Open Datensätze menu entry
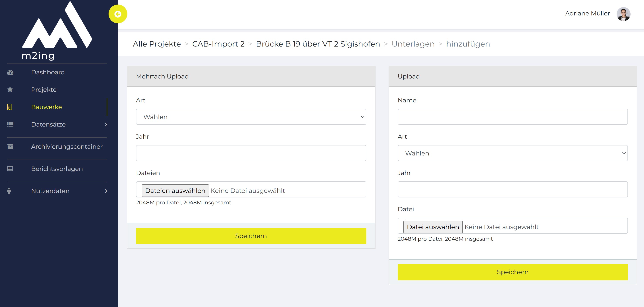Viewport: 644px width, 307px height. (48, 124)
